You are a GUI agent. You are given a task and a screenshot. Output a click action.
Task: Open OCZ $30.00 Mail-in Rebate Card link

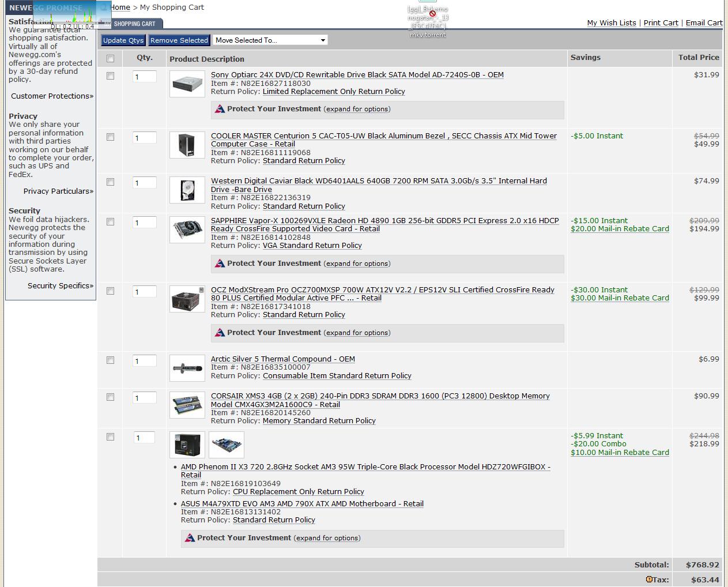[620, 298]
